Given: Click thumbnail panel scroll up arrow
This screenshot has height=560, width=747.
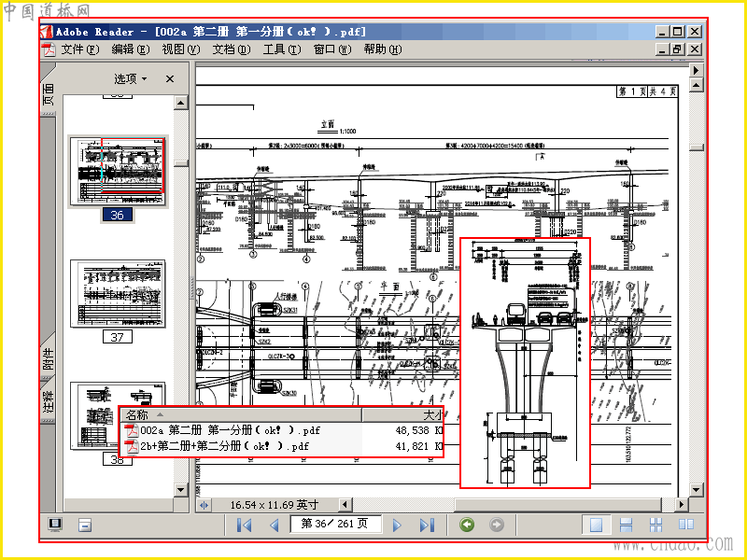Looking at the screenshot, I should (x=181, y=103).
